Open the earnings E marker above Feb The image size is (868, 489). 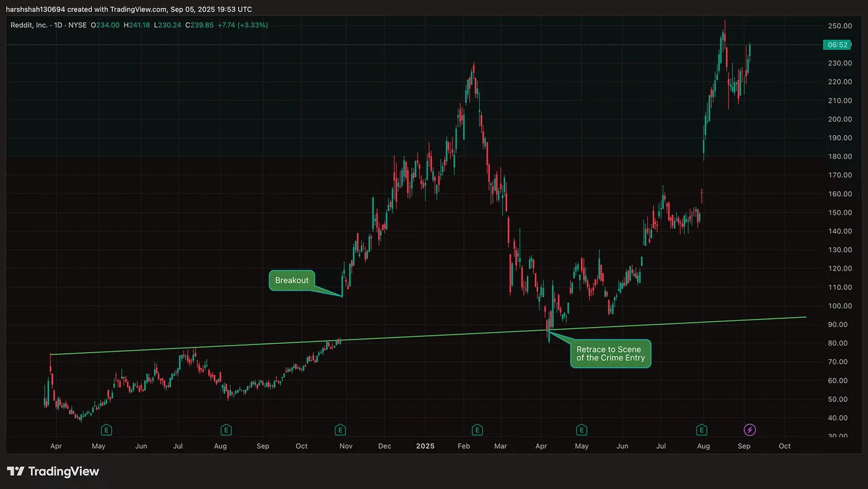pos(477,429)
